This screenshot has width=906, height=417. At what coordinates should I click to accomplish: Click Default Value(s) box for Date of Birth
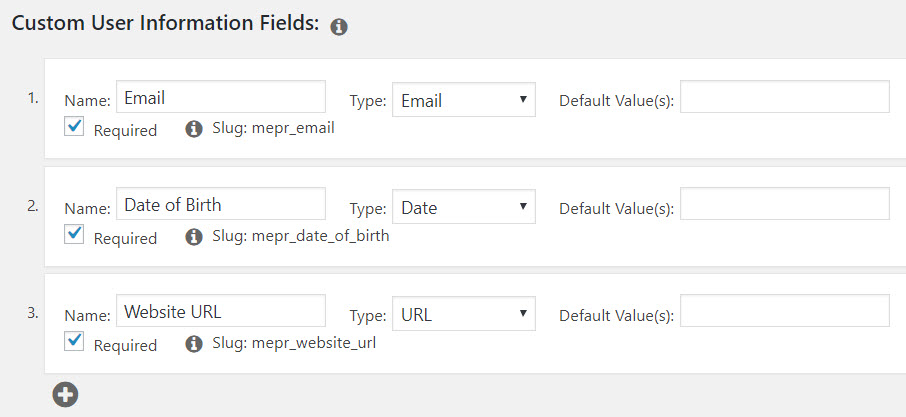(785, 204)
